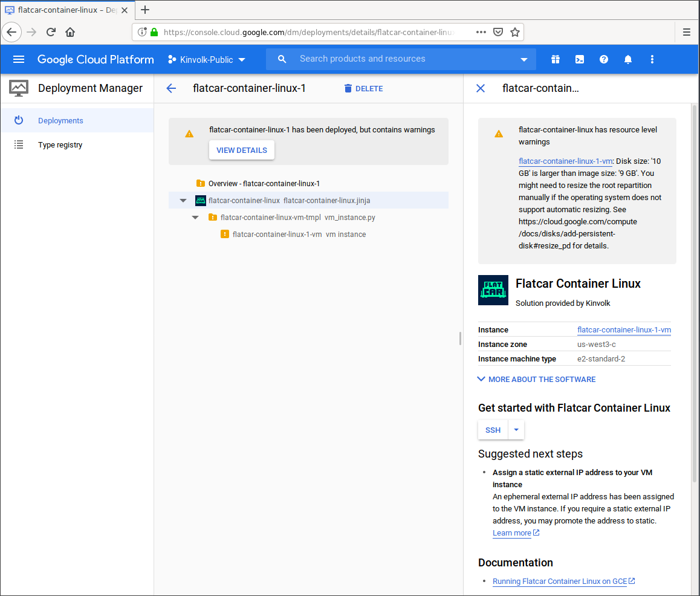700x596 pixels.
Task: Collapse the flatcar-container-linux.jinja tree node
Action: pos(183,201)
